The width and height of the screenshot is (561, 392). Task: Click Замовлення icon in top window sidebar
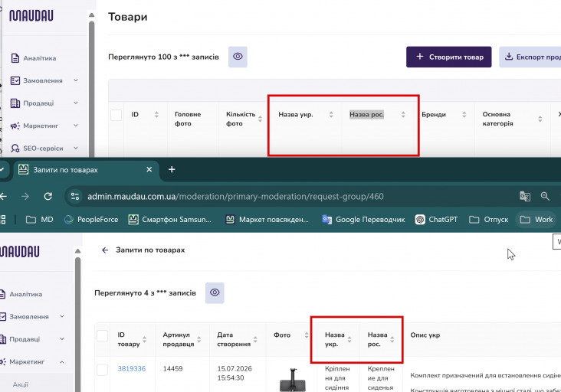point(15,80)
